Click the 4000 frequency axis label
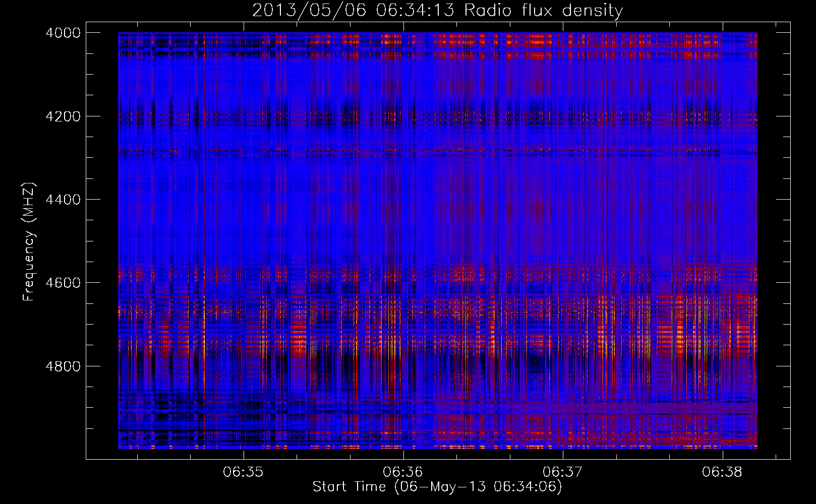The image size is (816, 504). pyautogui.click(x=63, y=33)
